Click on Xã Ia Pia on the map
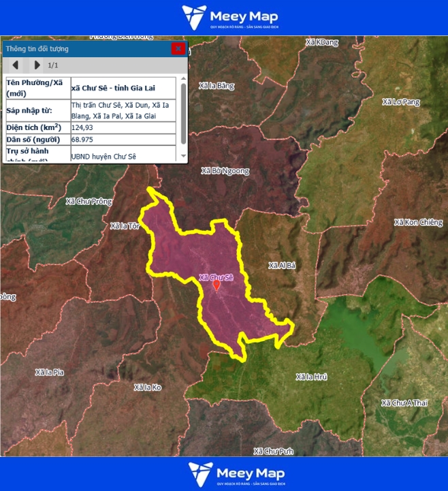 [x=49, y=372]
